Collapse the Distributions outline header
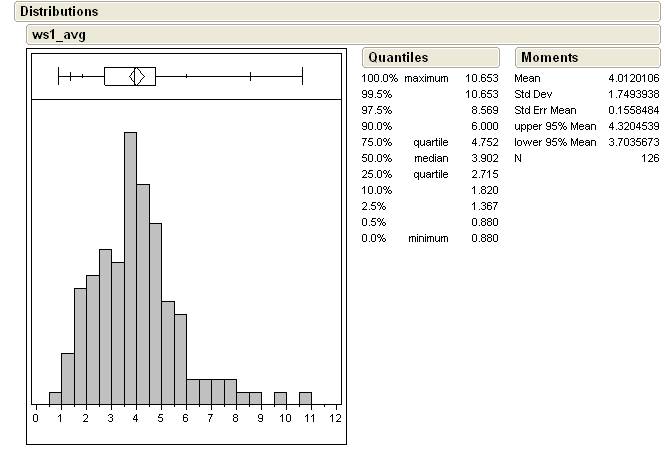The image size is (665, 452). tap(60, 12)
